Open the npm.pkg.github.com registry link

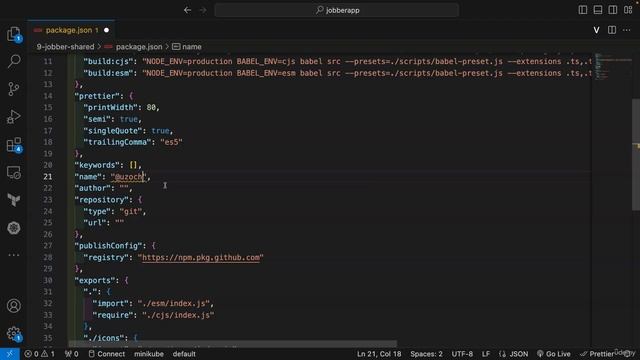(201, 258)
